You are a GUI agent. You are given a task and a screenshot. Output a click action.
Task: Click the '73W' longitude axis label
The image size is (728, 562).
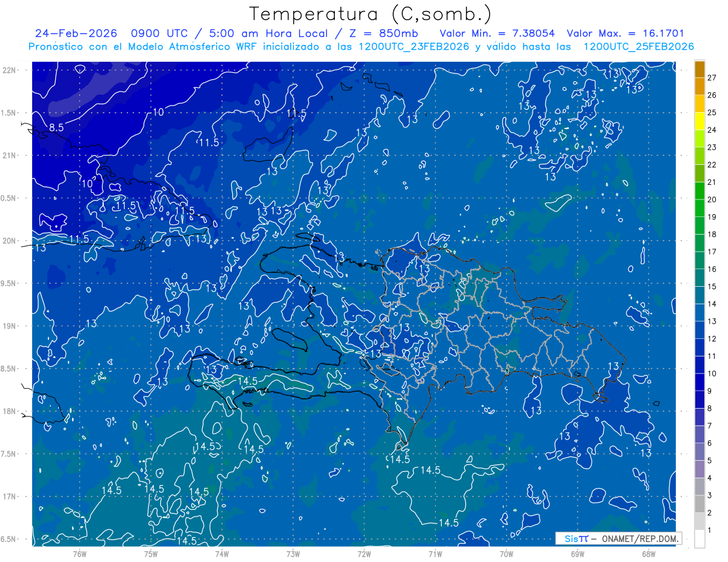click(293, 554)
